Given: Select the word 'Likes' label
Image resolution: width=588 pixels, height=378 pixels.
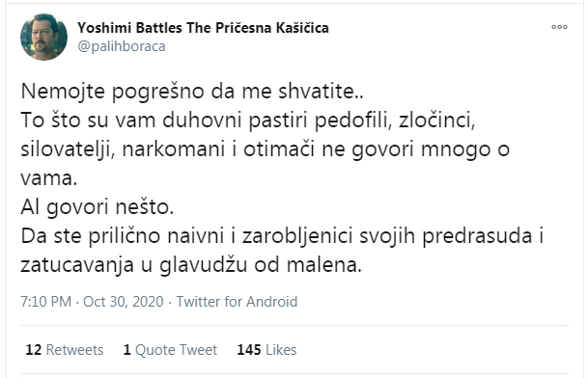Looking at the screenshot, I should click(281, 350).
